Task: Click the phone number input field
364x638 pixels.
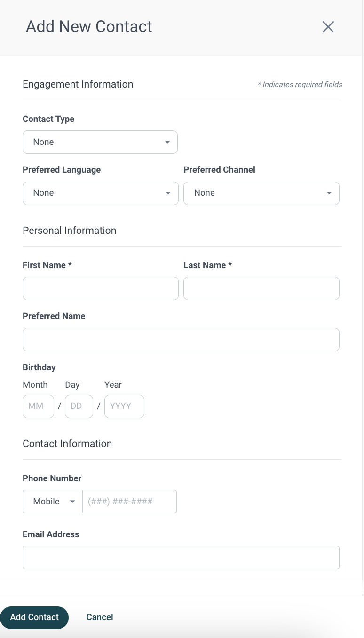Action: point(129,502)
